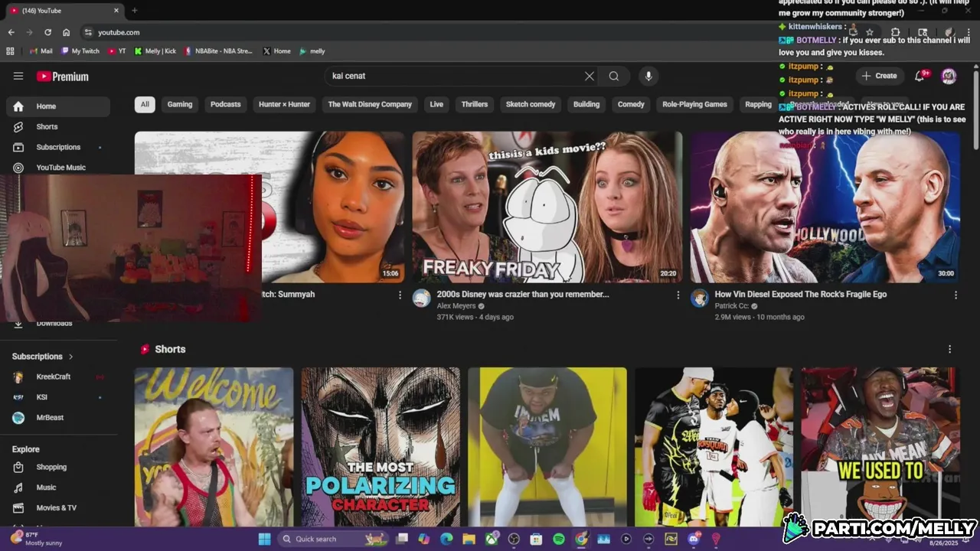
Task: Select the Thrillers filter chip
Action: (475, 104)
